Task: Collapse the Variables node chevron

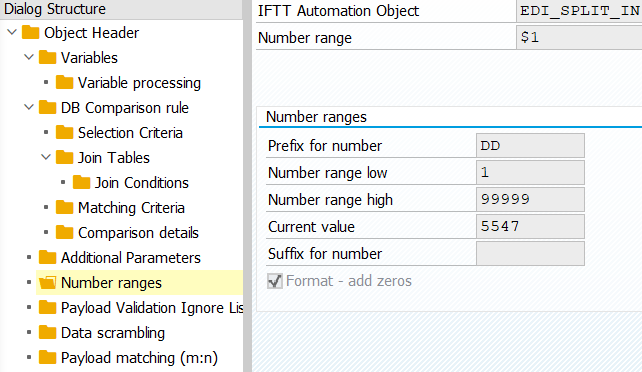Action: click(x=29, y=57)
